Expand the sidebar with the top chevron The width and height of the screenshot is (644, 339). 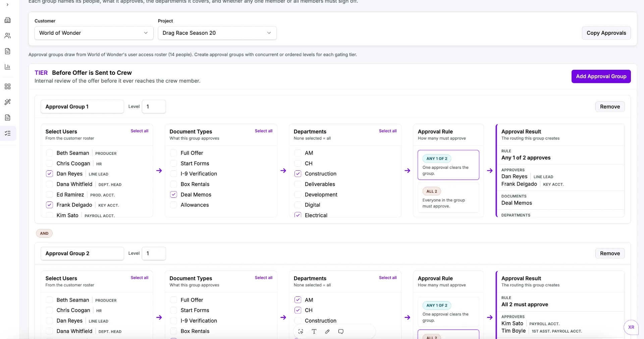coord(8,5)
